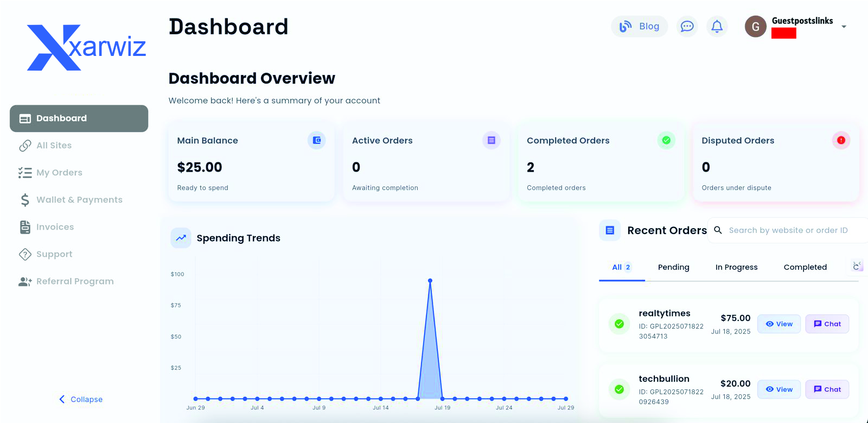The width and height of the screenshot is (868, 423).
Task: Click the Support diamond question icon
Action: pyautogui.click(x=25, y=254)
